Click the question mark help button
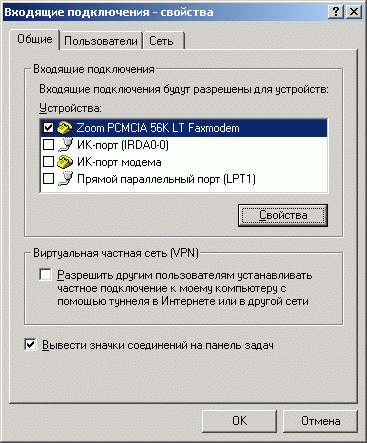The height and width of the screenshot is (443, 367). click(336, 12)
